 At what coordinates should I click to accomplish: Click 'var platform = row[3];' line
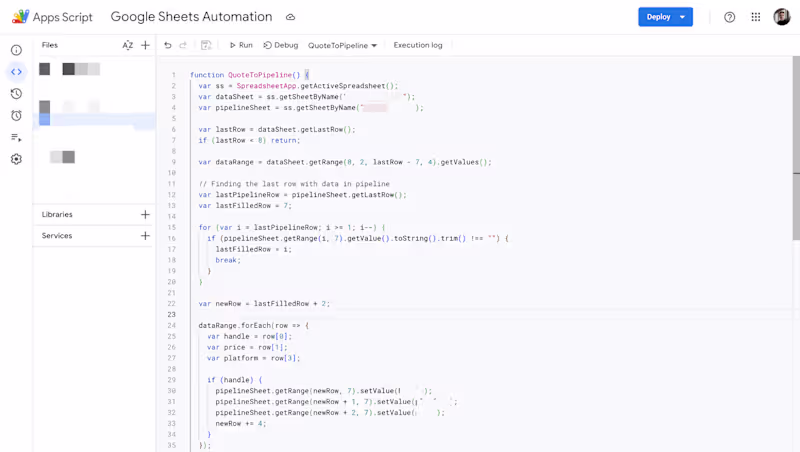click(254, 359)
